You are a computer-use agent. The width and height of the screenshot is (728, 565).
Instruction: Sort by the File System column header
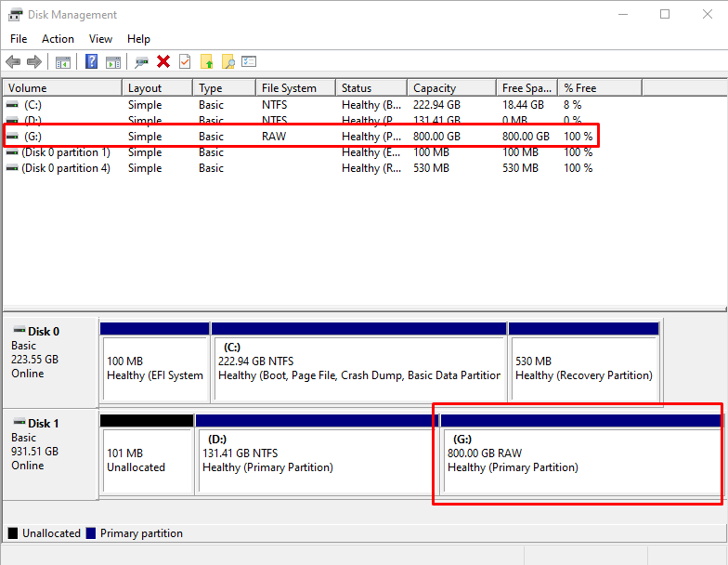295,87
